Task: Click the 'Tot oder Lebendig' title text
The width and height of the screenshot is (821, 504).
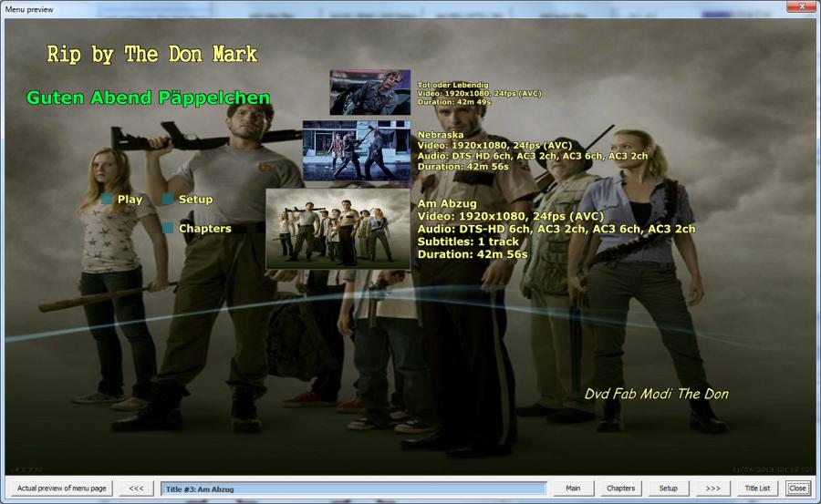Action: [452, 85]
